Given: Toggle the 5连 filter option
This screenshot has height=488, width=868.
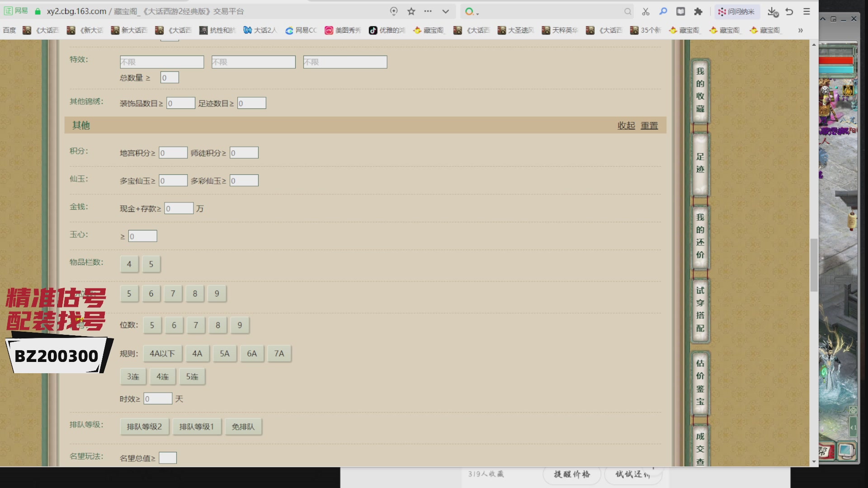Looking at the screenshot, I should (192, 376).
